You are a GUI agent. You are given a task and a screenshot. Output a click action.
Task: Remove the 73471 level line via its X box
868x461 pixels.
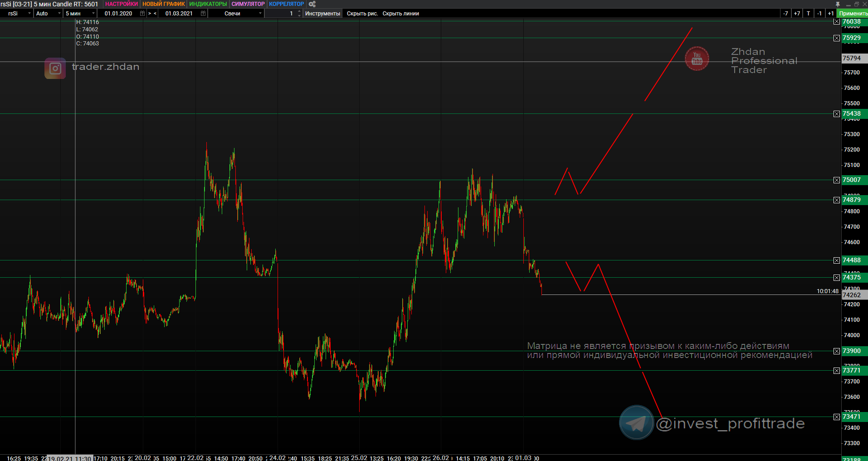click(837, 417)
